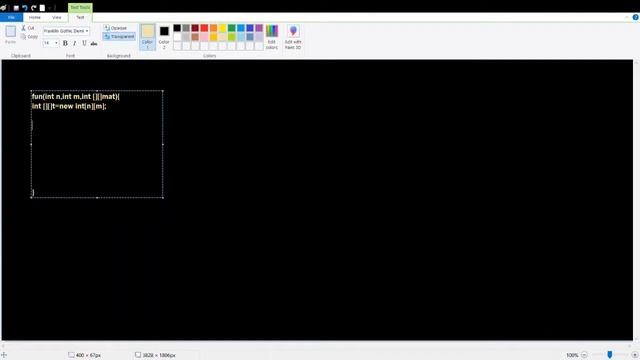Open the File menu
Screen dimensions: 640x360
[11, 17]
